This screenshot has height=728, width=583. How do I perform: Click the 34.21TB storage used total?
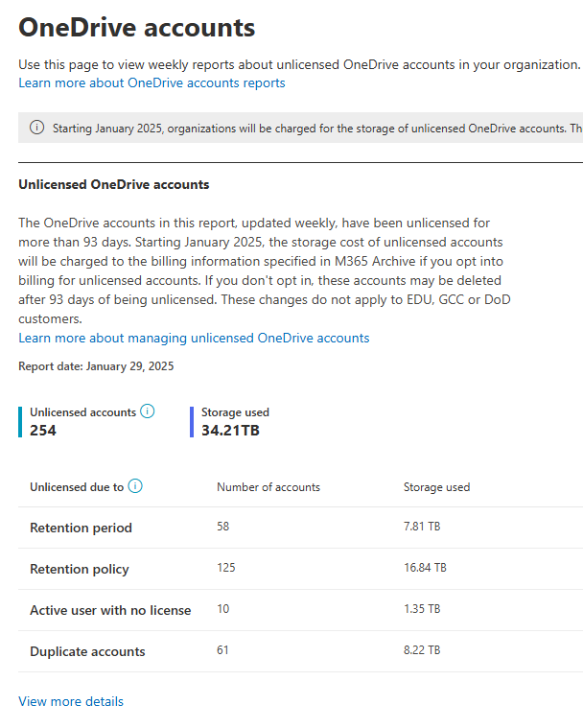230,430
